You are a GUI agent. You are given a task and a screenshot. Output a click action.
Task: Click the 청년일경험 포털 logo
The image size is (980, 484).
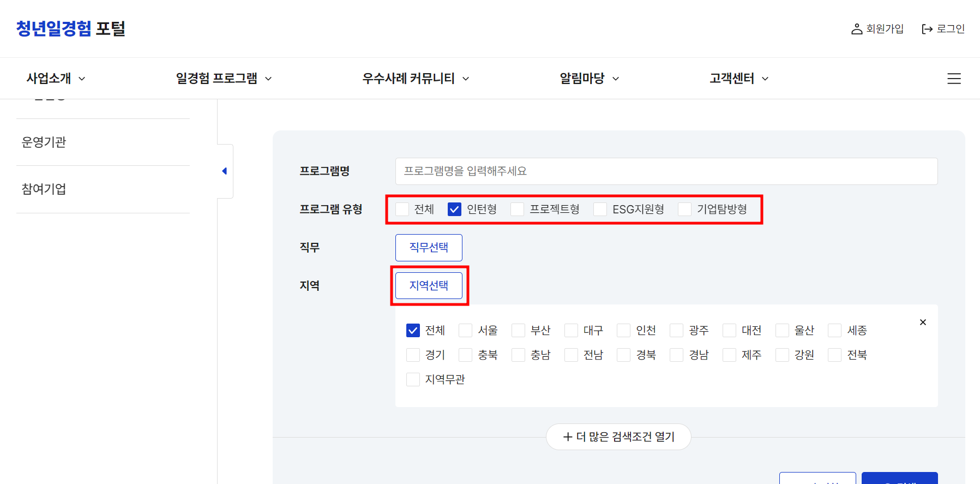point(71,28)
